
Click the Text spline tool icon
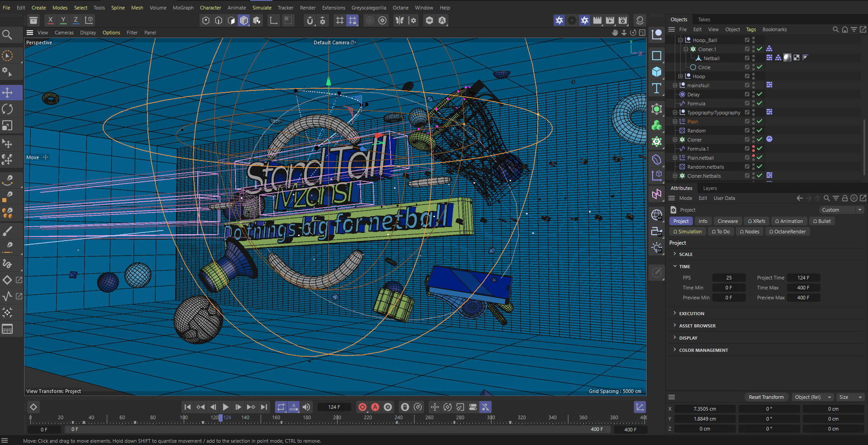coord(656,89)
